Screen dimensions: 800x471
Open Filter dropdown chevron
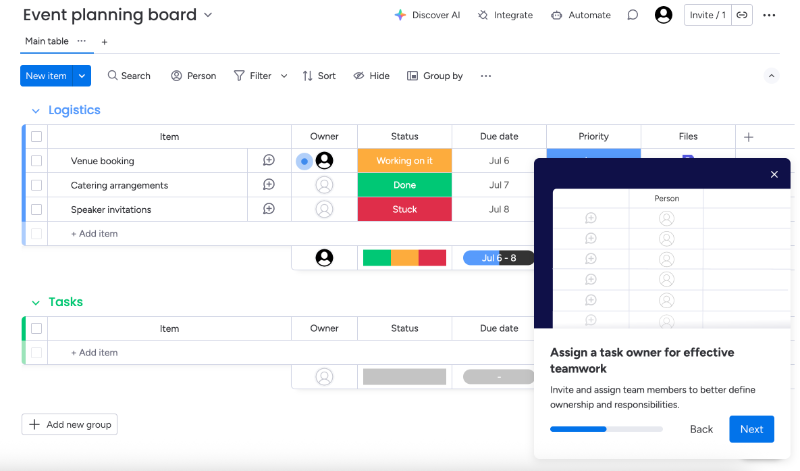[284, 76]
